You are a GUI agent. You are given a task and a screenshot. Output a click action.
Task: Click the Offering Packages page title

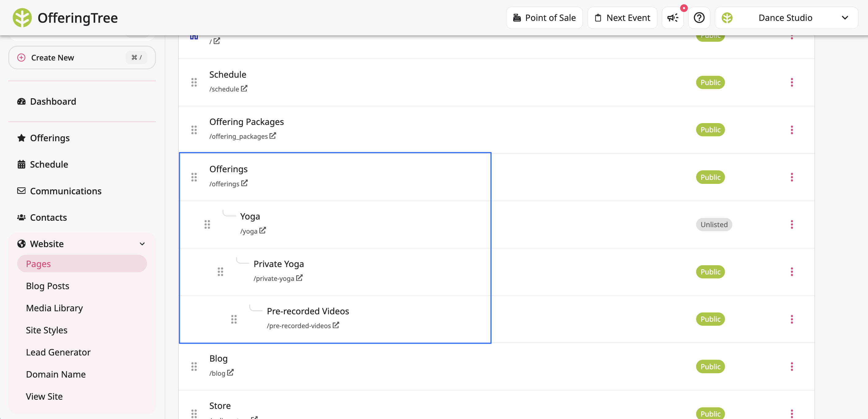point(247,122)
